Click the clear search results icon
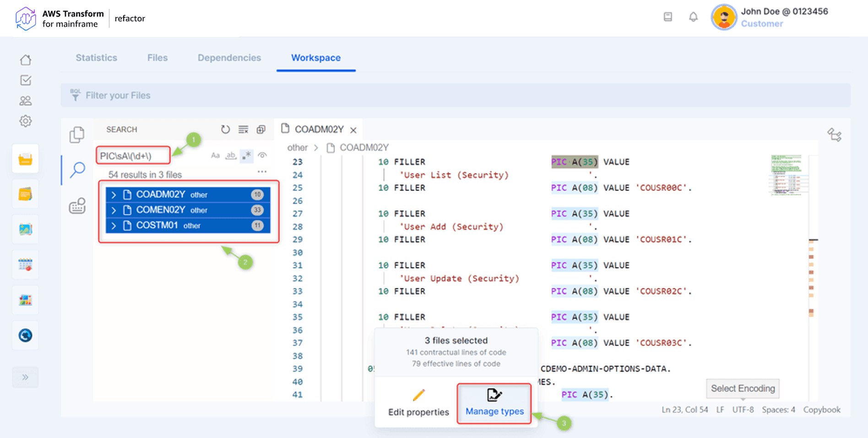This screenshot has width=868, height=438. tap(243, 129)
